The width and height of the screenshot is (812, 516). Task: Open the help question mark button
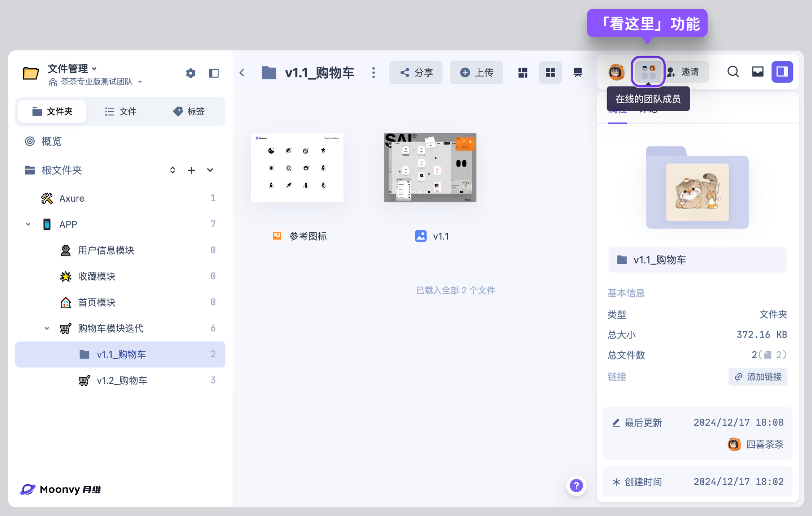pyautogui.click(x=576, y=485)
